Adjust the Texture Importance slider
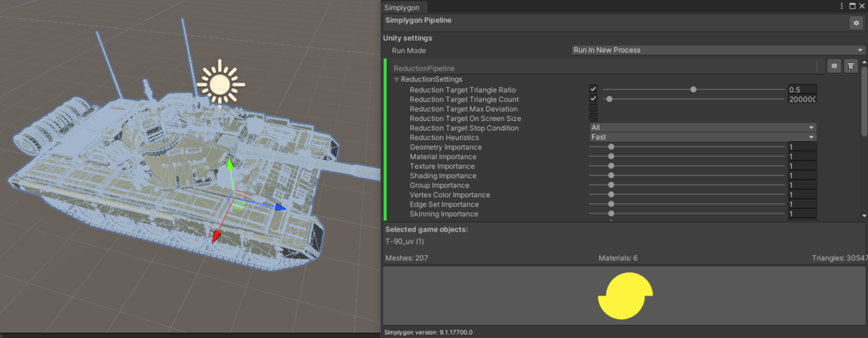The height and width of the screenshot is (338, 868). click(x=687, y=167)
